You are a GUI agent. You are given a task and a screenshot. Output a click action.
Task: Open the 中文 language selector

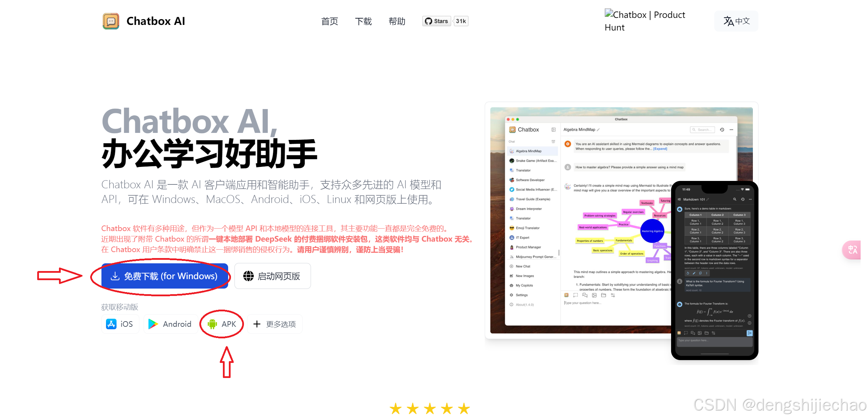[736, 21]
